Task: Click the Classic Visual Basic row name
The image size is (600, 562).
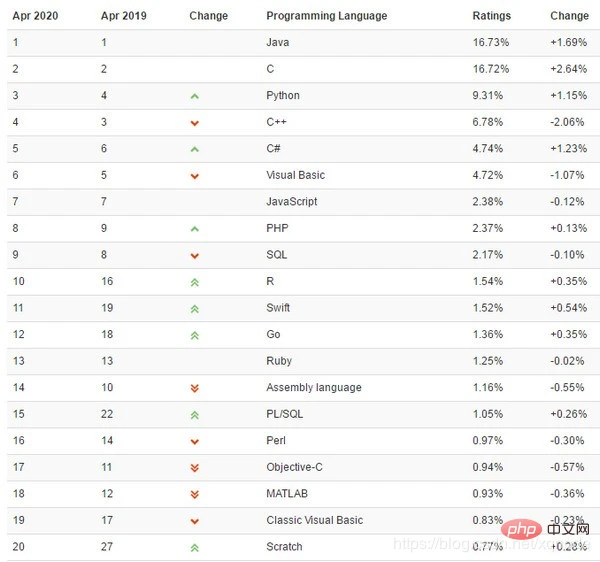Action: pos(314,520)
